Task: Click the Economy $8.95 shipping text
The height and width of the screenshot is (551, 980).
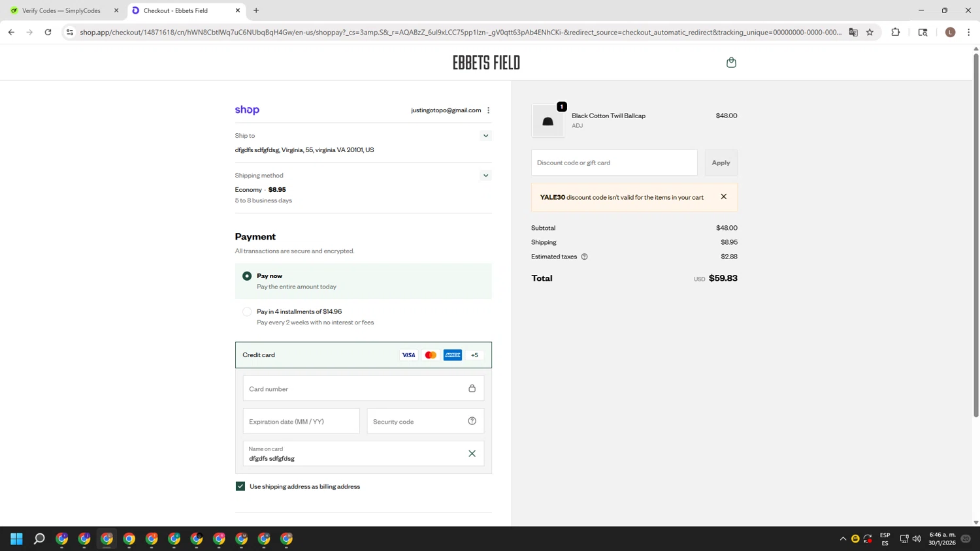Action: click(260, 190)
